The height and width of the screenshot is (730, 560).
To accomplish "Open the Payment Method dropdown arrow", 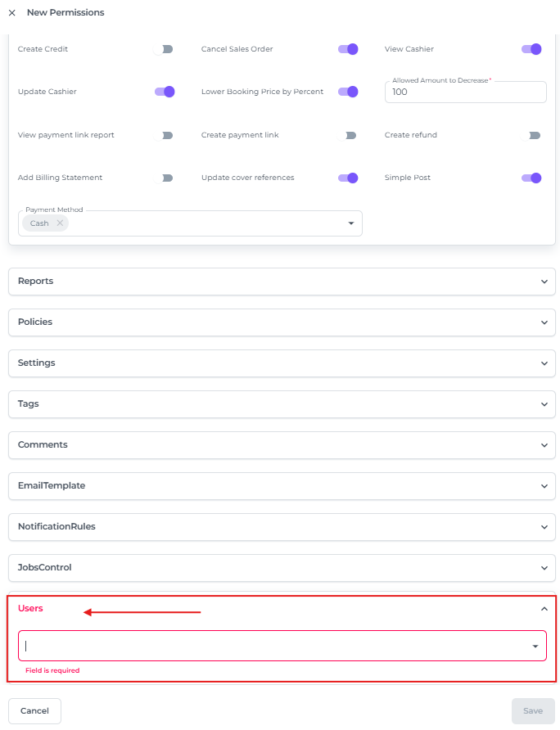I will click(351, 223).
